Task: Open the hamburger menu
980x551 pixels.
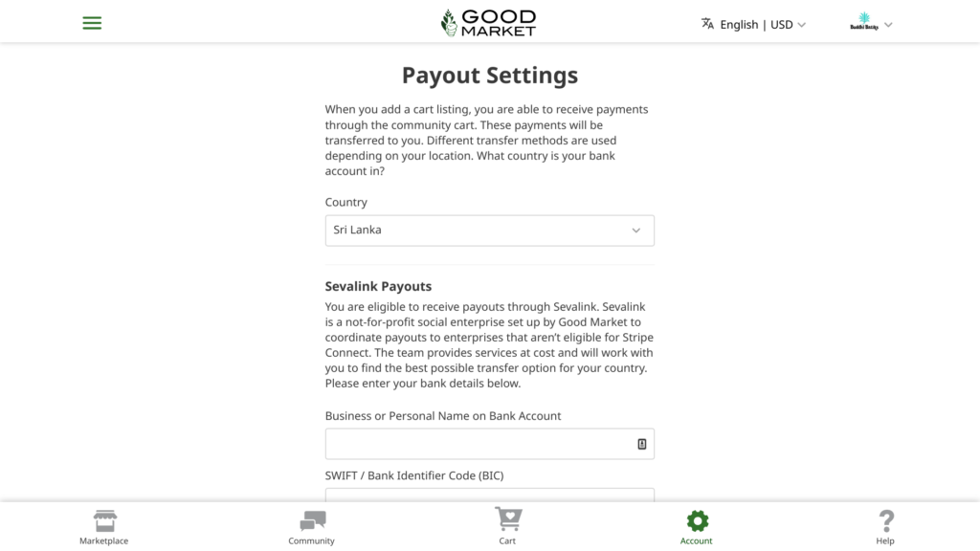Action: click(92, 23)
